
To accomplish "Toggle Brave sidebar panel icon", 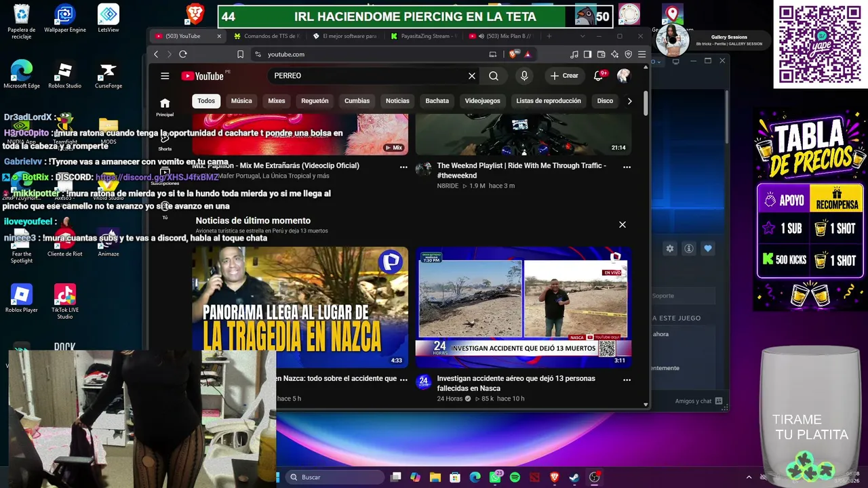I will click(x=588, y=54).
